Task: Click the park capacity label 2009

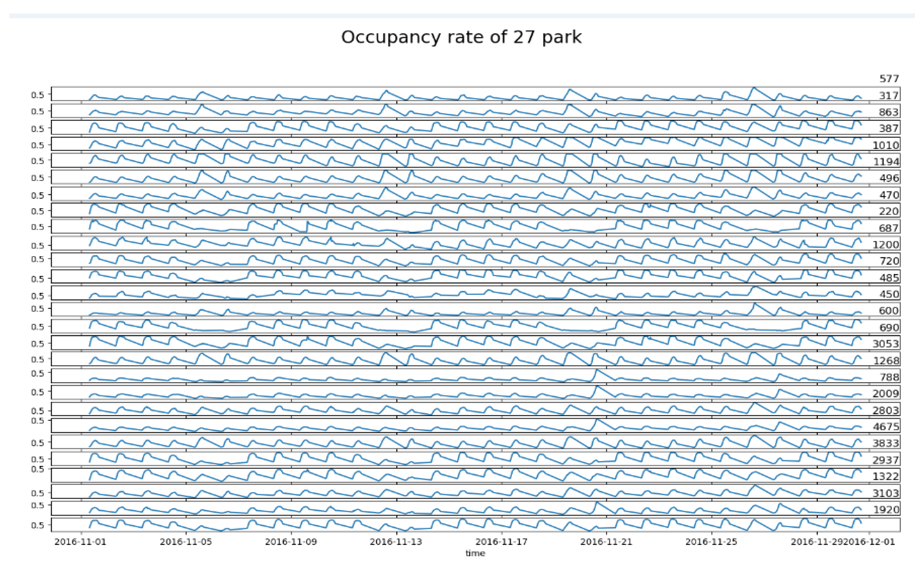Action: [886, 393]
